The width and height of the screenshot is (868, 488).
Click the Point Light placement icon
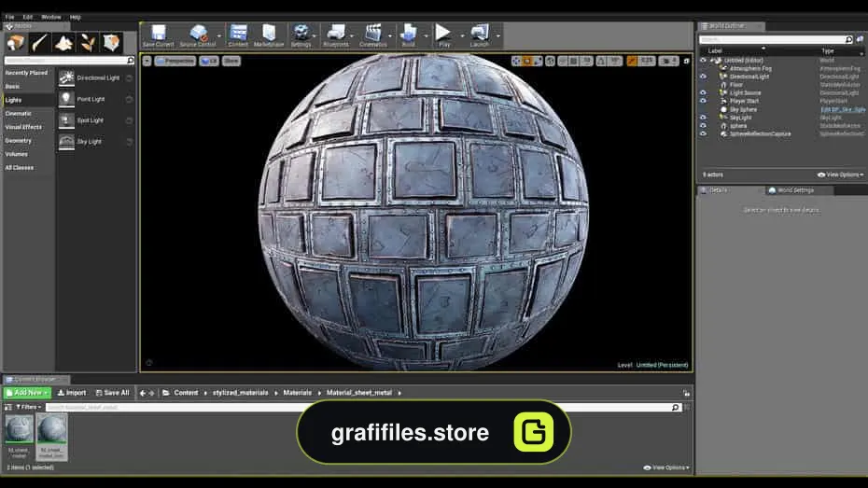[x=66, y=99]
